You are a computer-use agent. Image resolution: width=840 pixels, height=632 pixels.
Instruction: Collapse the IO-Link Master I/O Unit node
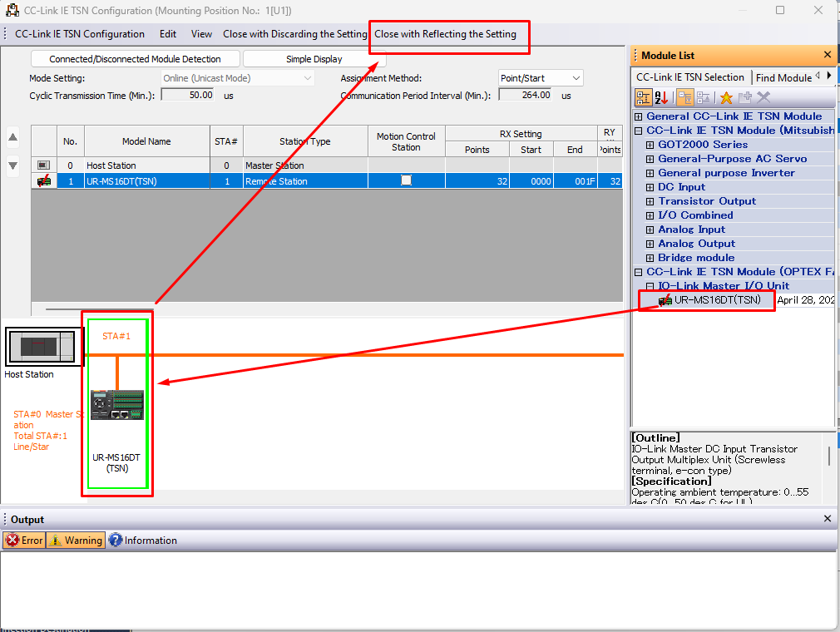click(x=650, y=286)
